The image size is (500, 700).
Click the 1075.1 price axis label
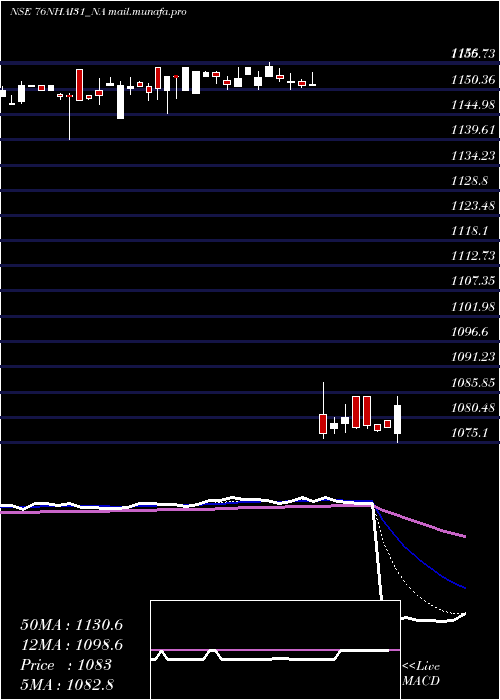pyautogui.click(x=470, y=433)
